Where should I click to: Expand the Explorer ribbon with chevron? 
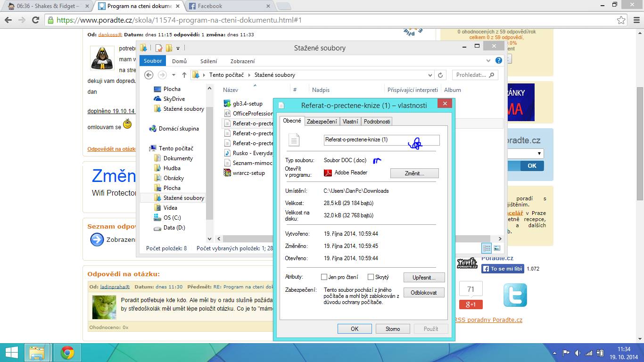click(x=489, y=61)
